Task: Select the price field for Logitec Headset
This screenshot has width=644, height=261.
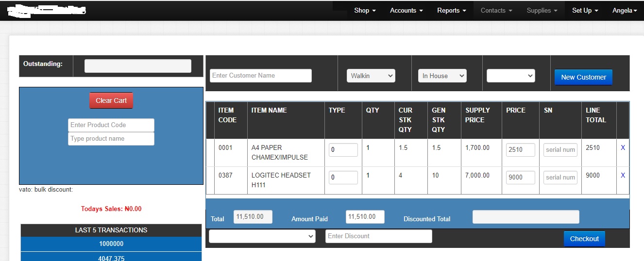Action: tap(520, 178)
